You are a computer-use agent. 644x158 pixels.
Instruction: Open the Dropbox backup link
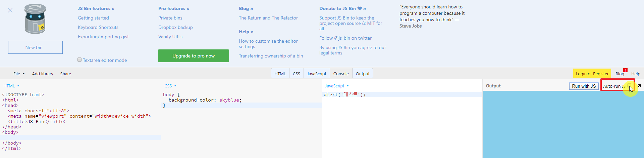pos(175,27)
